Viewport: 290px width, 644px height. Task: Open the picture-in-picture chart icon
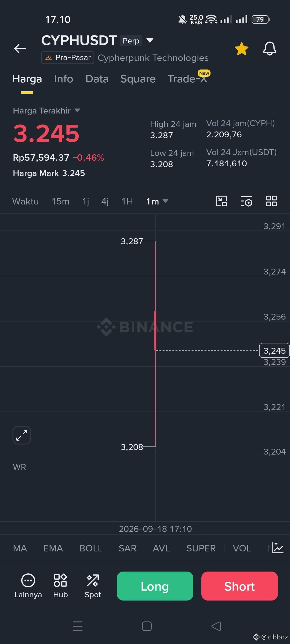pyautogui.click(x=222, y=201)
